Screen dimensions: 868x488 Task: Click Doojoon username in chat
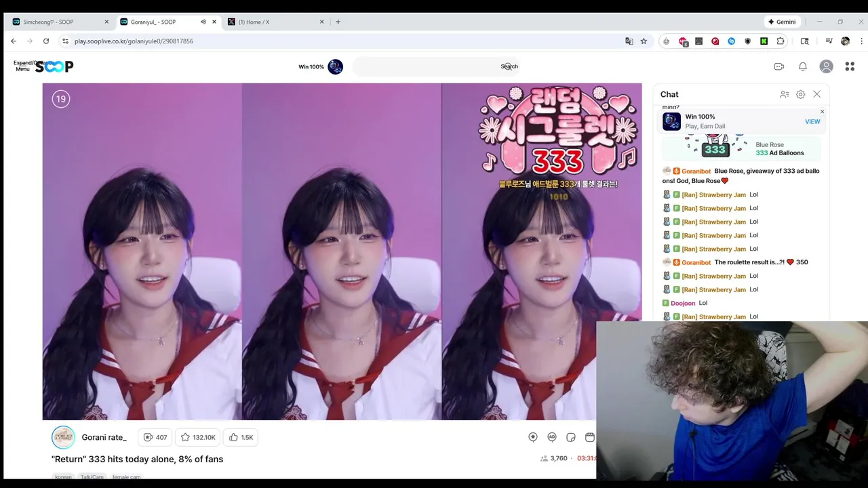click(x=683, y=303)
